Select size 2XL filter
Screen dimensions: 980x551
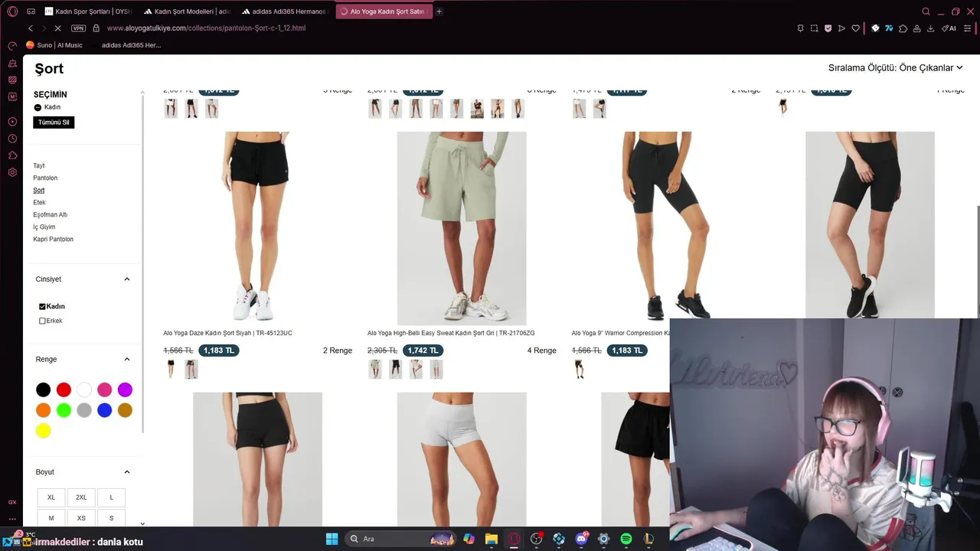pyautogui.click(x=81, y=497)
